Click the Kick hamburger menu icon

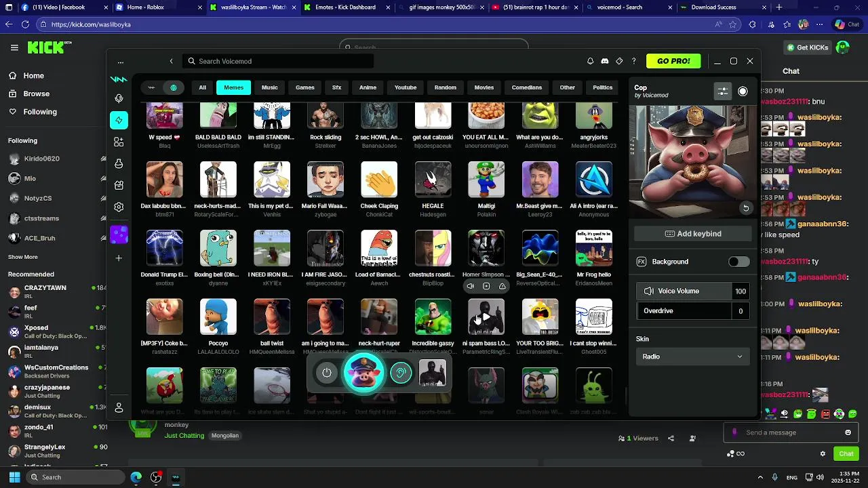[14, 47]
